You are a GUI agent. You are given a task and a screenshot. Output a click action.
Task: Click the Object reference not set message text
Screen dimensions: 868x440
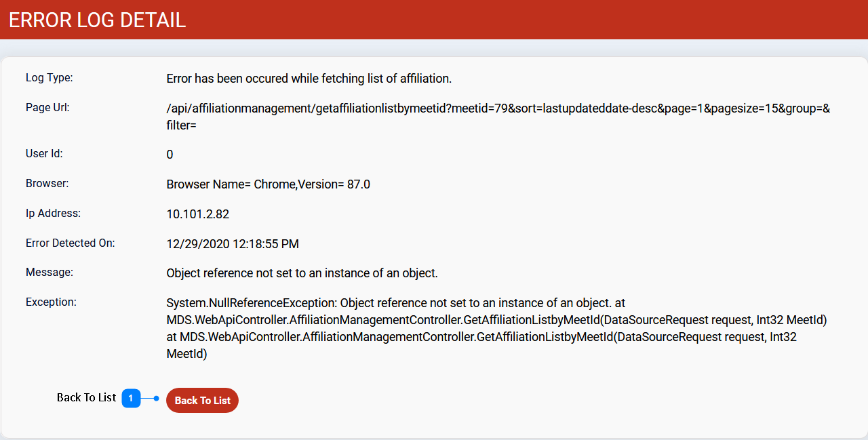pos(302,274)
